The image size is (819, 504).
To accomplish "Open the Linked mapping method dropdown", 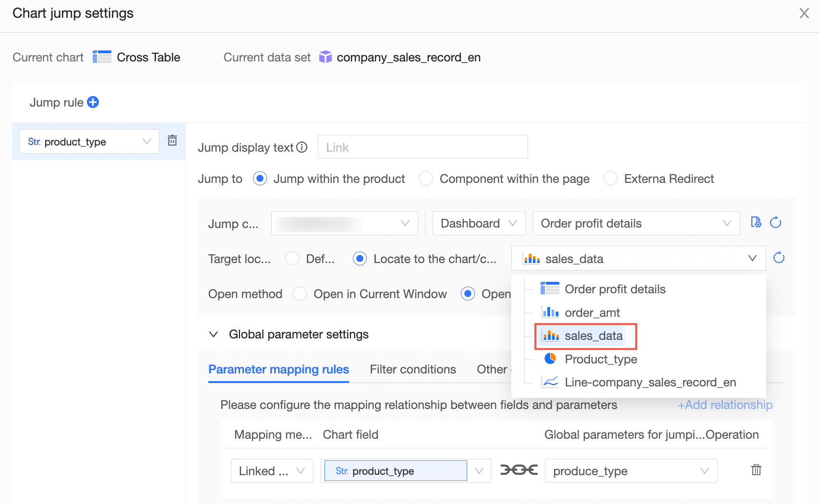I will coord(272,471).
